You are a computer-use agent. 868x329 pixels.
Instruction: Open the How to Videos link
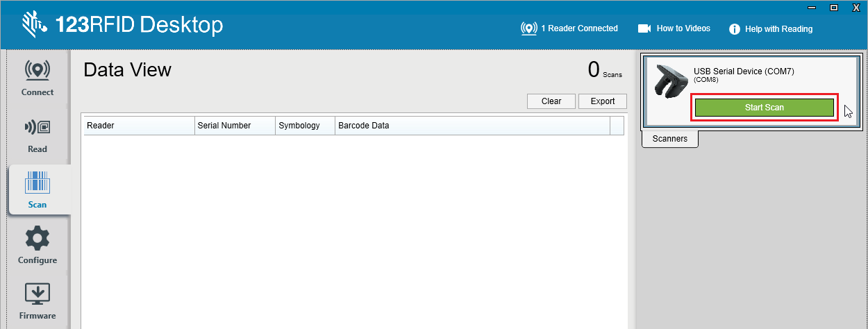pyautogui.click(x=683, y=29)
